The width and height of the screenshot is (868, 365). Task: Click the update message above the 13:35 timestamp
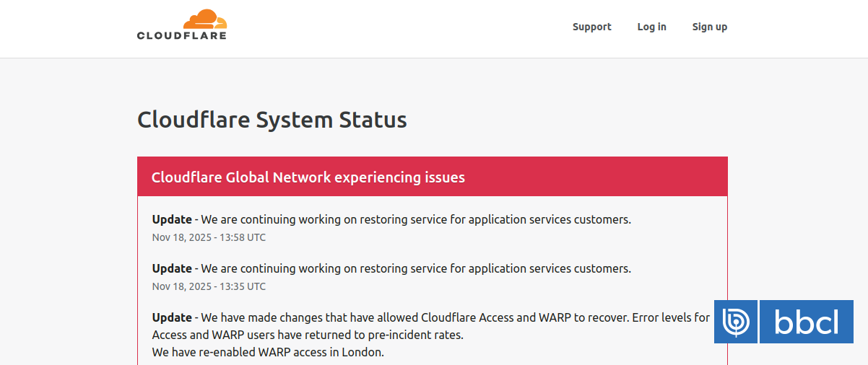(x=415, y=268)
